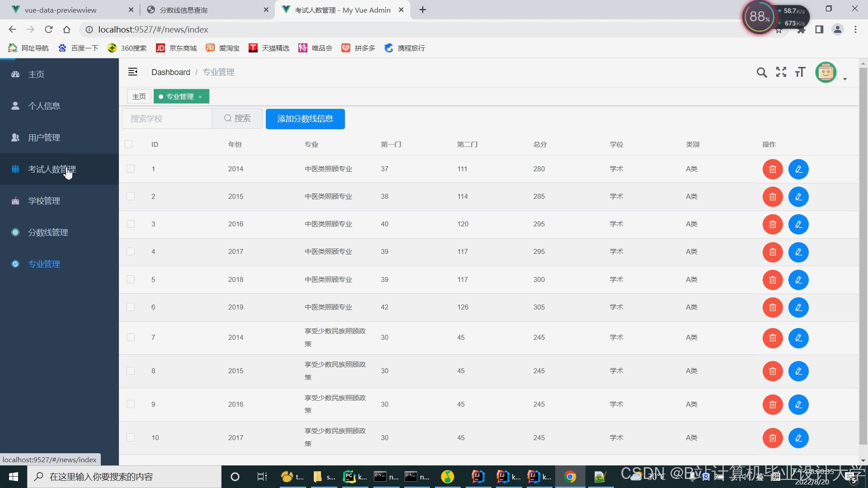The image size is (868, 488).
Task: Delete row with ID 1
Action: 773,169
